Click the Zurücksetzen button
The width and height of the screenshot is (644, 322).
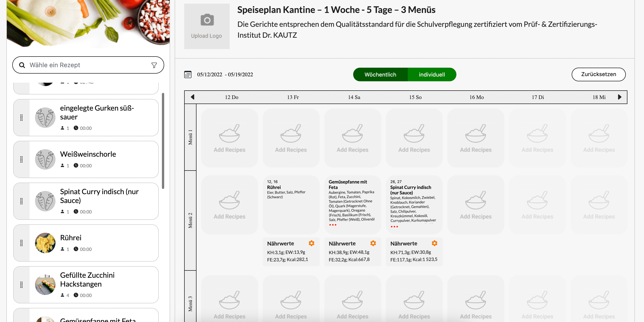[x=599, y=74]
